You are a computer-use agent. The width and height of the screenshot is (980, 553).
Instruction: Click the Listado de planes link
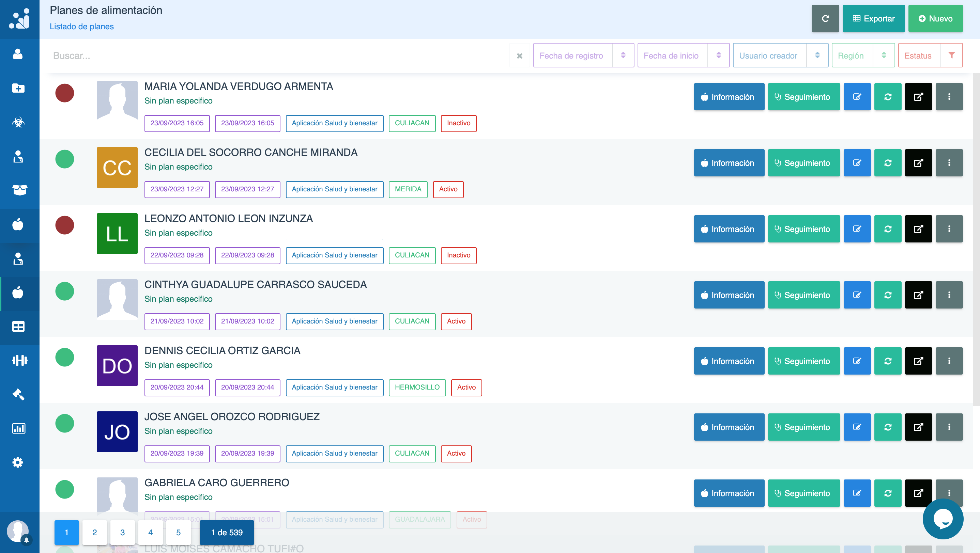(82, 27)
